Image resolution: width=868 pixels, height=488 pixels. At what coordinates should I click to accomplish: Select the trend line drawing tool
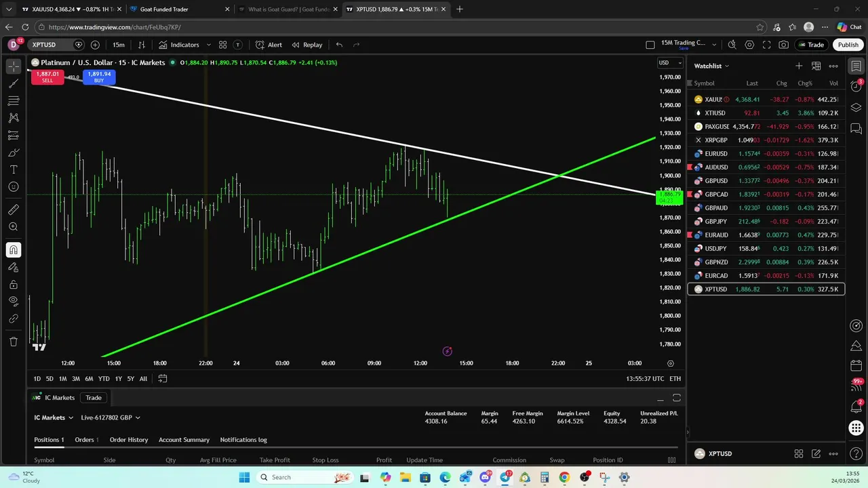pos(14,83)
